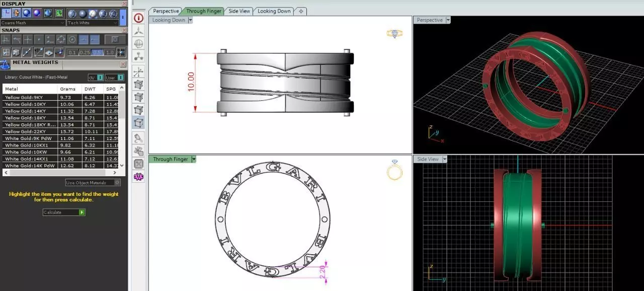Toggle the crosshair intersection snap
This screenshot has height=291, width=644.
click(28, 39)
